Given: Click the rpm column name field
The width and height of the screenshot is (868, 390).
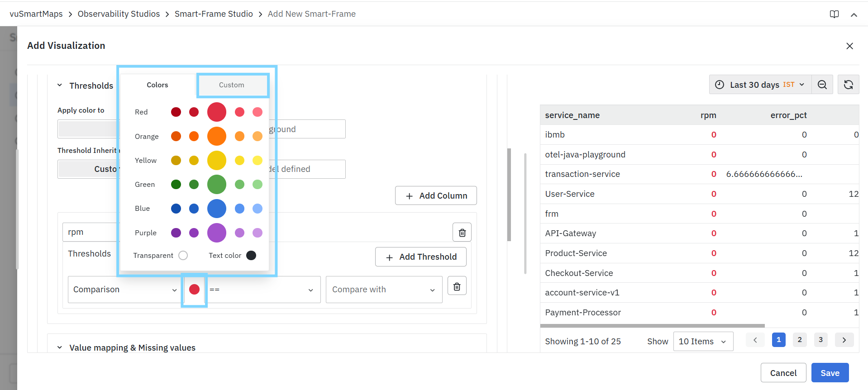Looking at the screenshot, I should point(91,232).
